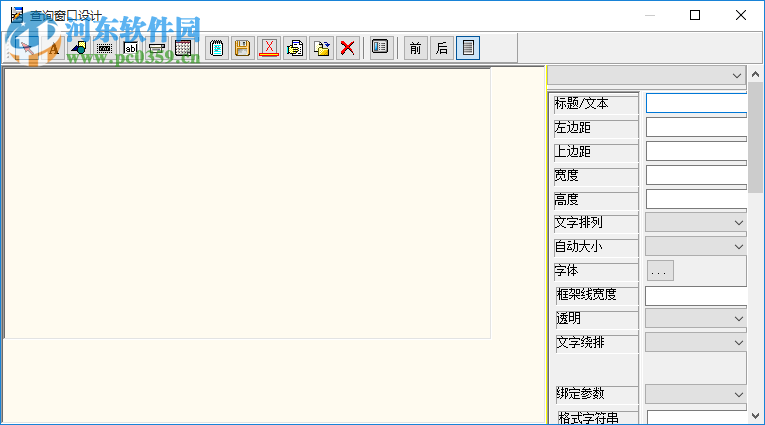Click the properties panel scroll down arrow

[x=755, y=416]
